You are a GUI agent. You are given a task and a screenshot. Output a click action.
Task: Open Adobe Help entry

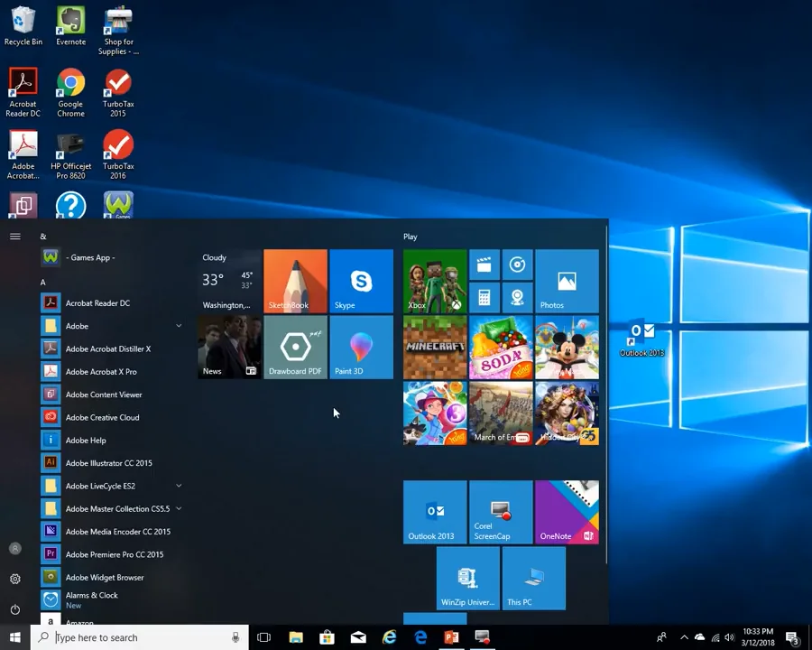(x=113, y=440)
